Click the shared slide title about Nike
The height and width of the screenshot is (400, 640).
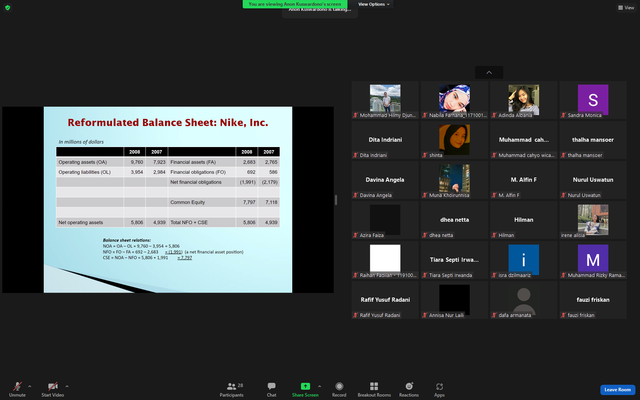pos(168,122)
